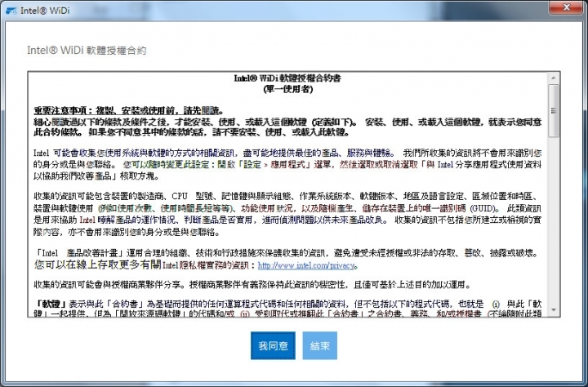This screenshot has width=588, height=387.
Task: Click the scrollbar up arrow
Action: 554,78
